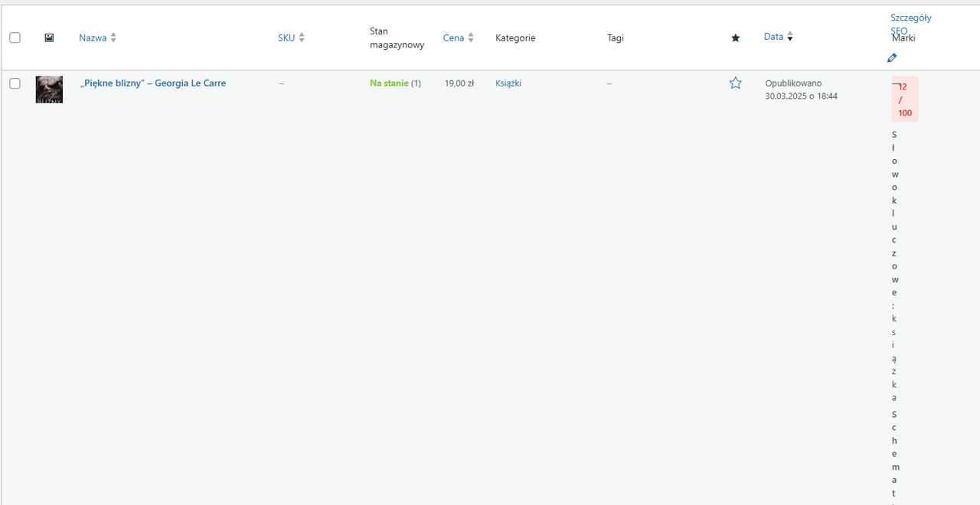The height and width of the screenshot is (505, 980).
Task: Click the pencil edit icon under Szczegóły SEO
Action: (892, 58)
